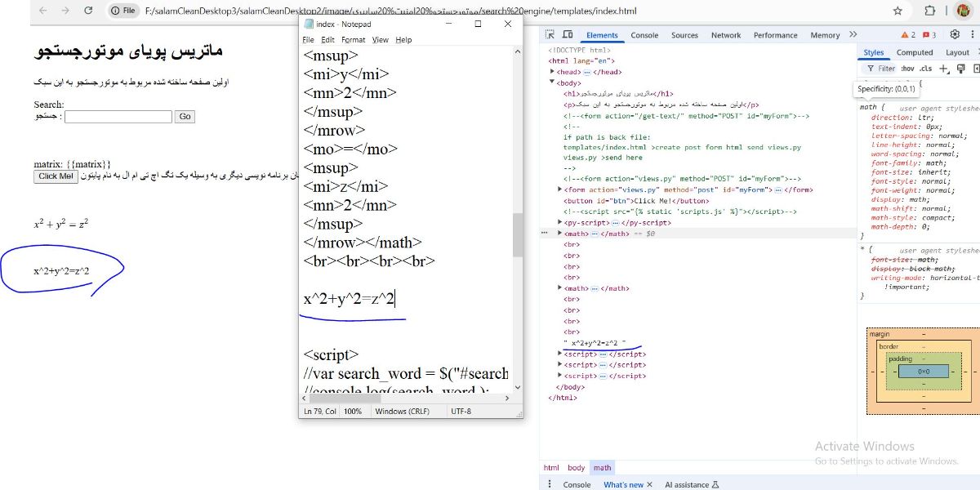
Task: Focus the search text input field
Action: [118, 117]
